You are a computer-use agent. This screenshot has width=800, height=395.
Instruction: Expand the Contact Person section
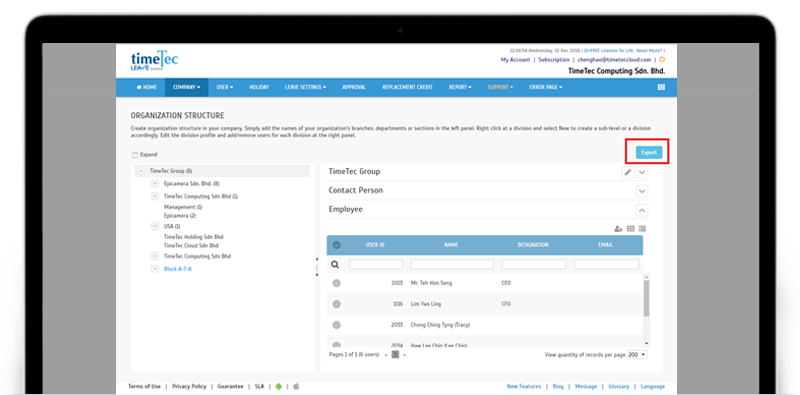(x=642, y=191)
